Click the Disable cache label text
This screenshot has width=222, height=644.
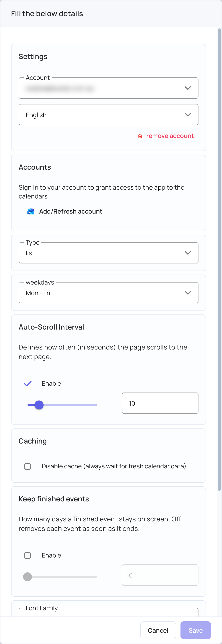point(114,466)
